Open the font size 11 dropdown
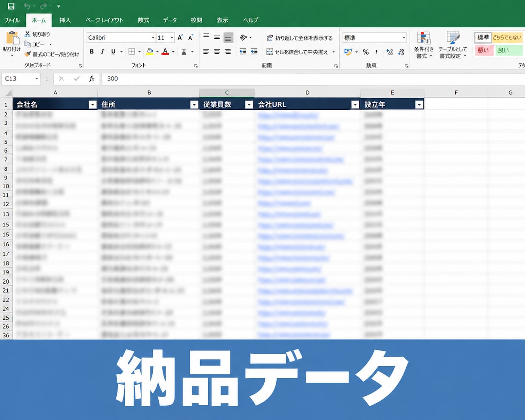Image resolution: width=525 pixels, height=420 pixels. (172, 38)
